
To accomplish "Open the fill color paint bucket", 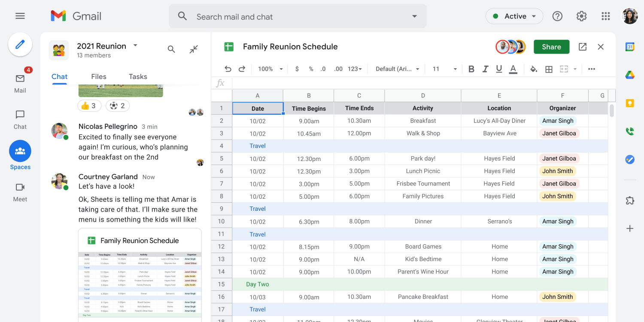I will 534,69.
